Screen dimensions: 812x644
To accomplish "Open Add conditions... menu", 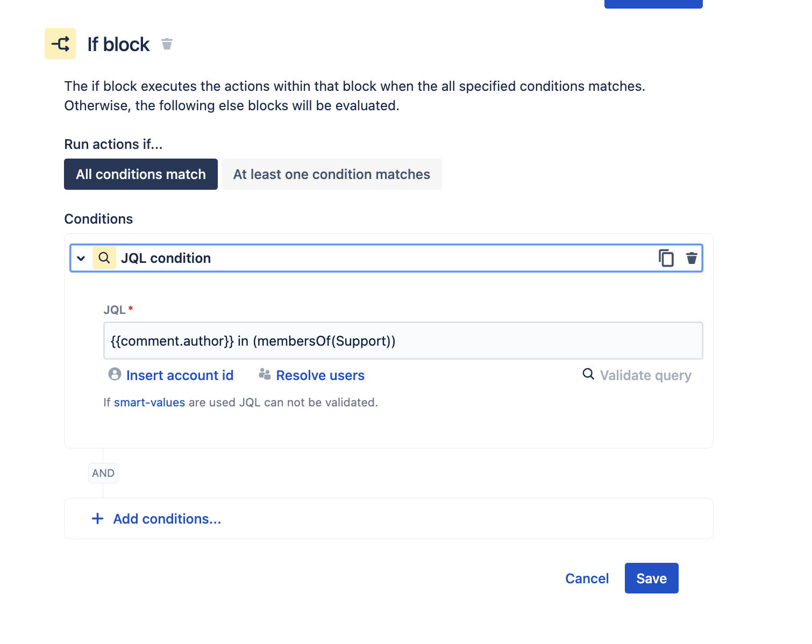I will click(x=167, y=519).
